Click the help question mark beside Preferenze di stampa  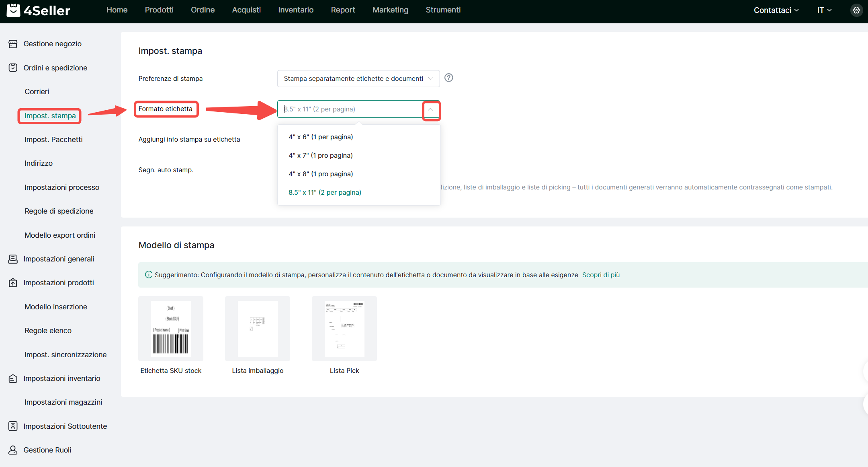449,78
